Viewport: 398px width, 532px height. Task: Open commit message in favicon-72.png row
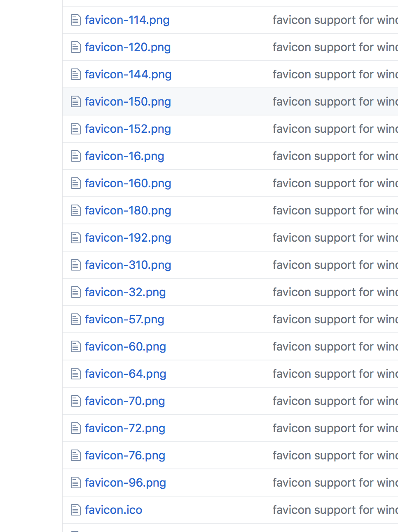pos(335,428)
